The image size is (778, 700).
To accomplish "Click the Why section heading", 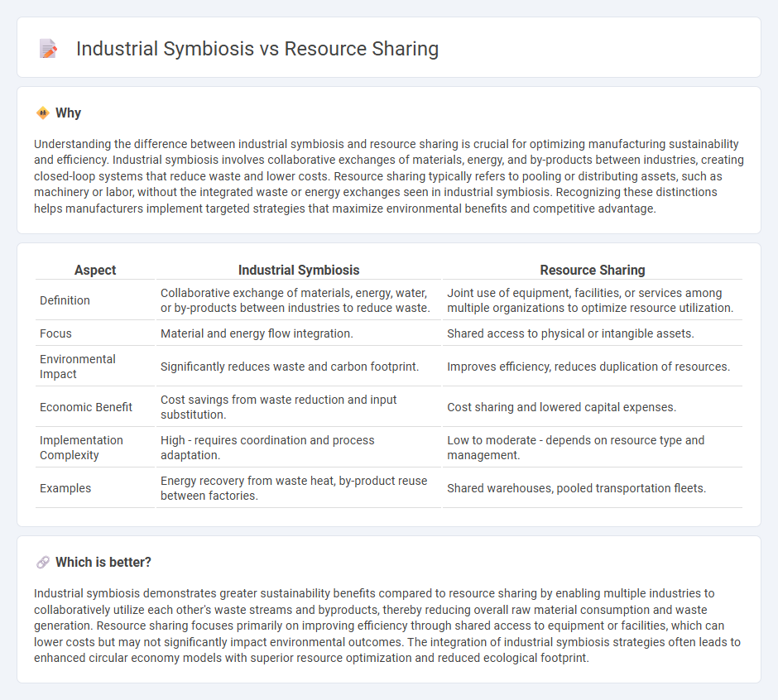I will point(68,113).
